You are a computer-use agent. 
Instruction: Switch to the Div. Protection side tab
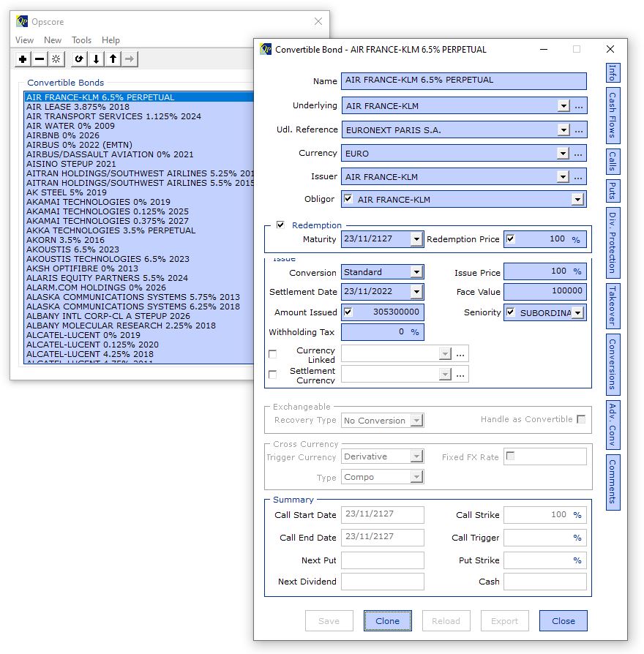click(613, 243)
